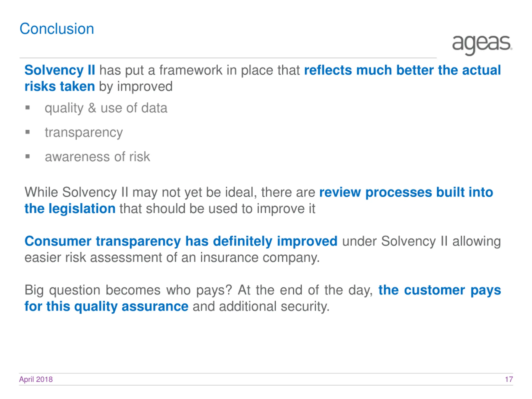Click the quality & use of data bullet
Screen dimensions: 532x399
[x=106, y=108]
